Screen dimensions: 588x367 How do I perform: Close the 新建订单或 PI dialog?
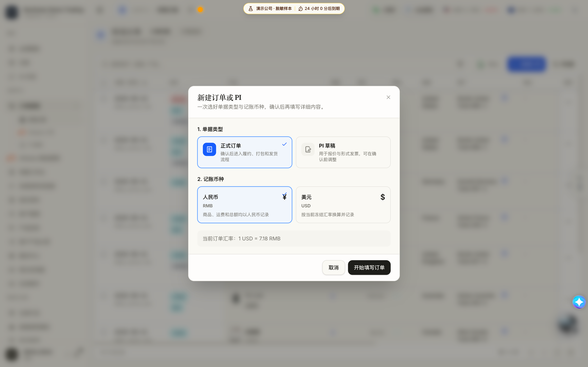(x=388, y=97)
